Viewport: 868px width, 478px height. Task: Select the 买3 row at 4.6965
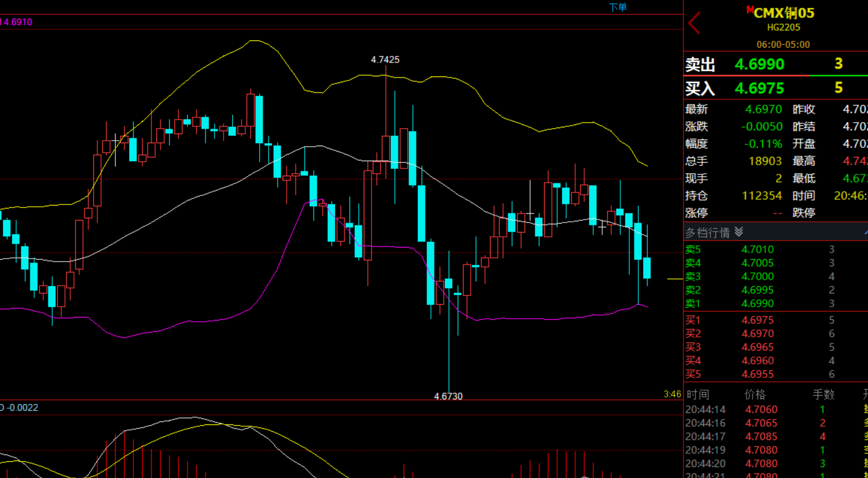click(775, 347)
